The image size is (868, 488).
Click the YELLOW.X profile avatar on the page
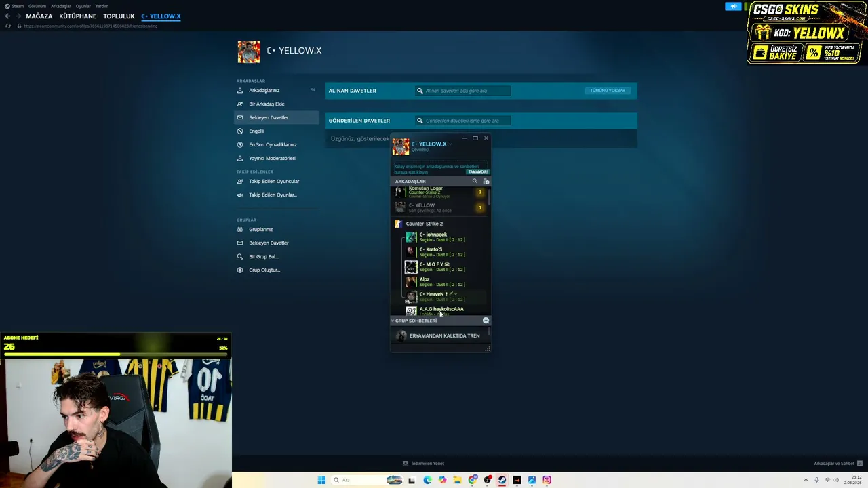[x=249, y=52]
